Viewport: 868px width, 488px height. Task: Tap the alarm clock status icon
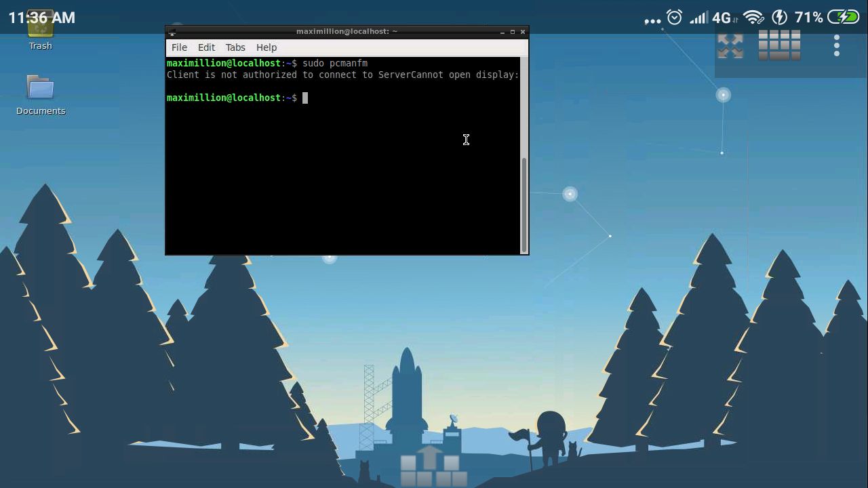tap(673, 17)
